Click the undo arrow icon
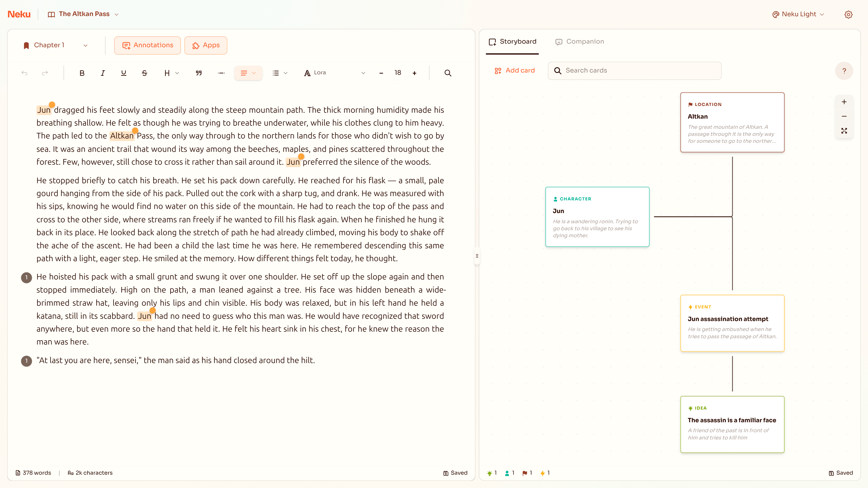Screen dimensions: 868x488 [24, 73]
